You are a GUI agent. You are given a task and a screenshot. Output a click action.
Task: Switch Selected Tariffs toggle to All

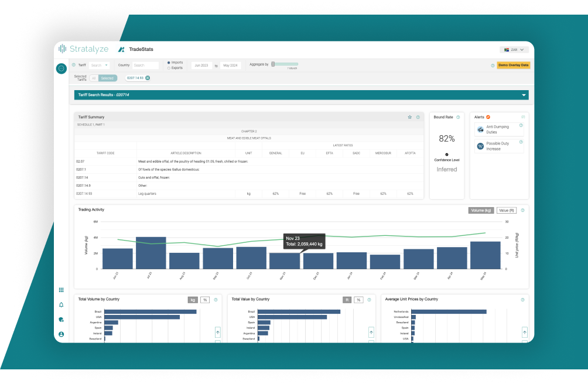tap(93, 78)
